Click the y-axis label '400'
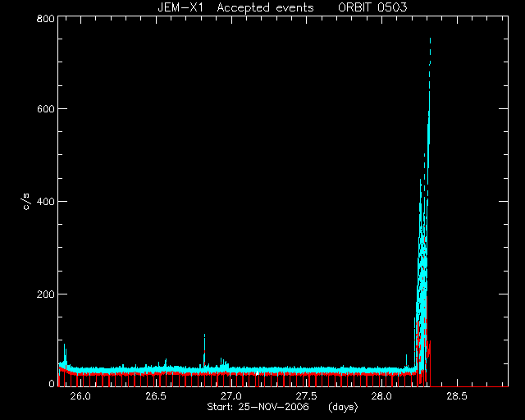 pos(46,202)
